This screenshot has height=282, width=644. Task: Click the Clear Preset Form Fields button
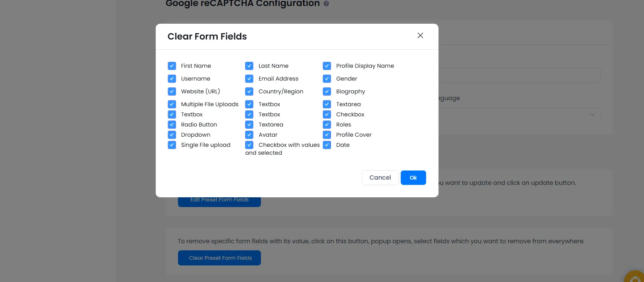pos(219,258)
